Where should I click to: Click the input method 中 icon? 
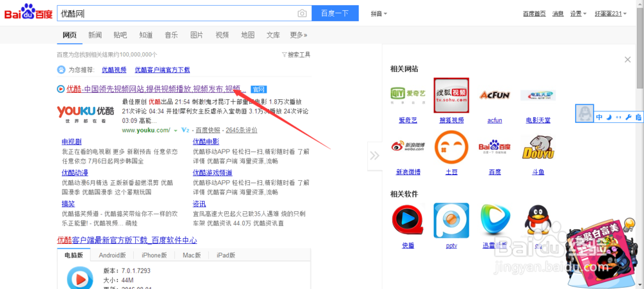click(599, 117)
